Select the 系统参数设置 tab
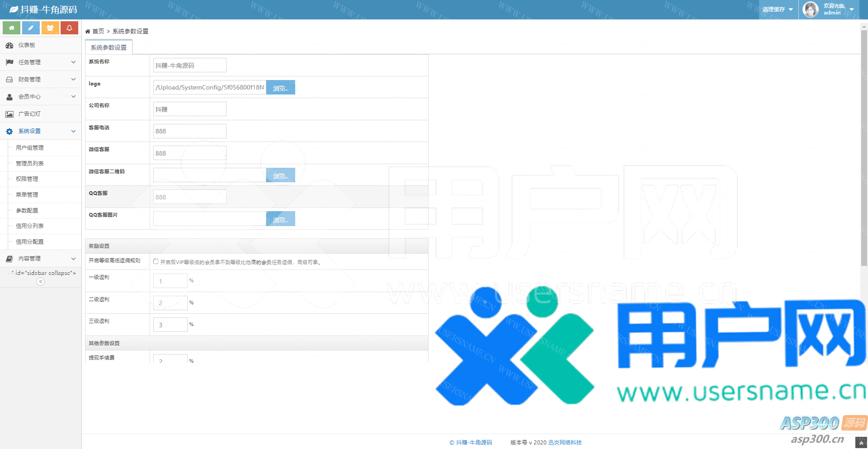Image resolution: width=868 pixels, height=449 pixels. pyautogui.click(x=108, y=47)
